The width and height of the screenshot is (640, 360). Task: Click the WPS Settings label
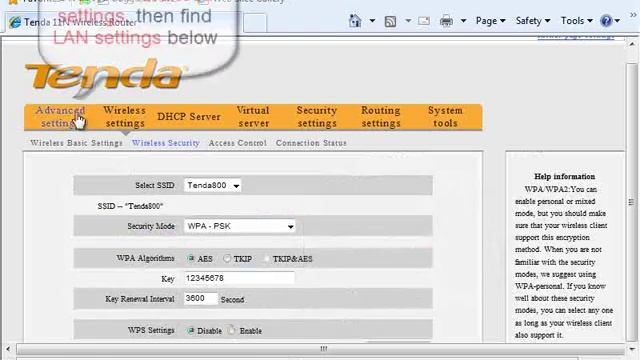click(x=151, y=330)
